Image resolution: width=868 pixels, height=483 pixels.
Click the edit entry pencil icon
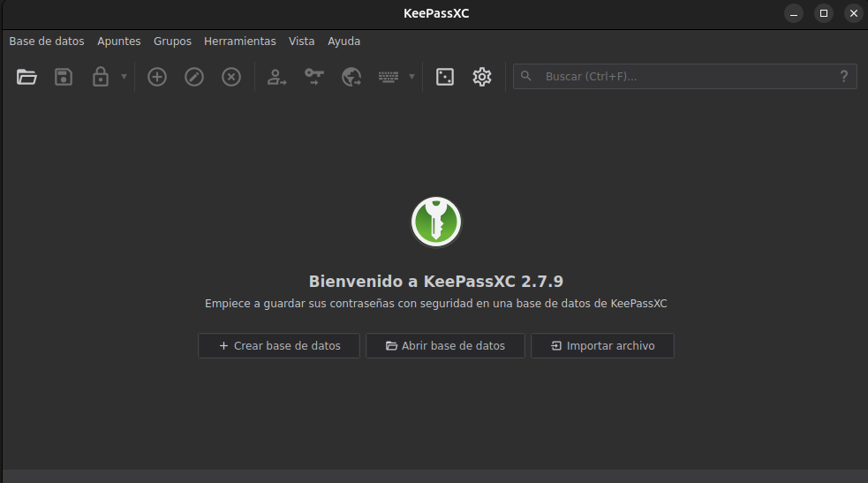[194, 77]
